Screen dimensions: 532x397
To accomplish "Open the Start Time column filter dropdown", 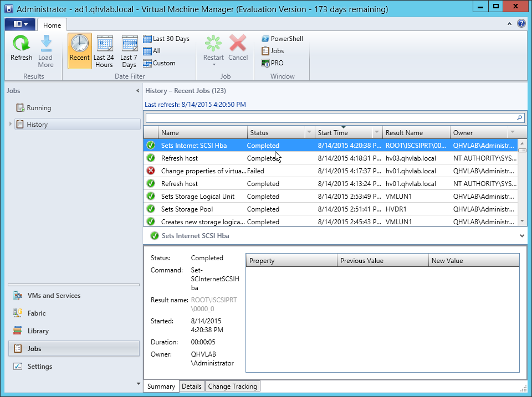I will click(x=376, y=132).
